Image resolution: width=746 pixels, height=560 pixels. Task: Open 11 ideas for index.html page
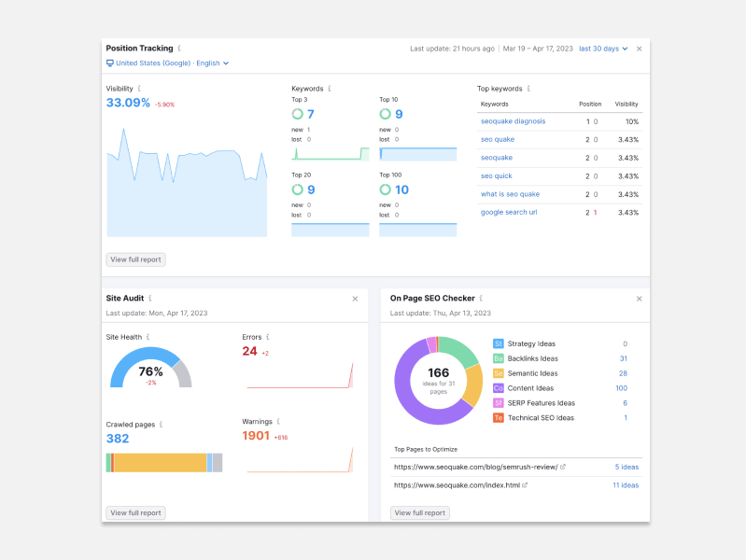[x=626, y=485]
